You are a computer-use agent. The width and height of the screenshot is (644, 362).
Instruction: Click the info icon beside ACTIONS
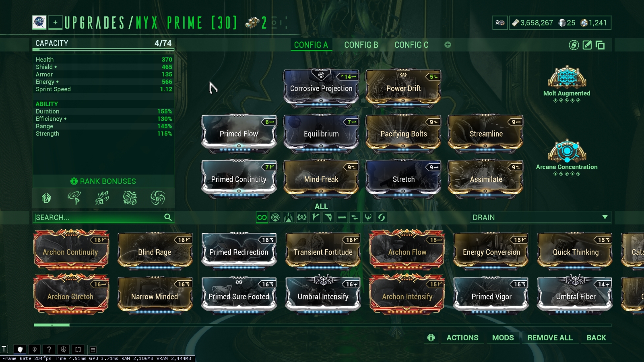tap(431, 338)
